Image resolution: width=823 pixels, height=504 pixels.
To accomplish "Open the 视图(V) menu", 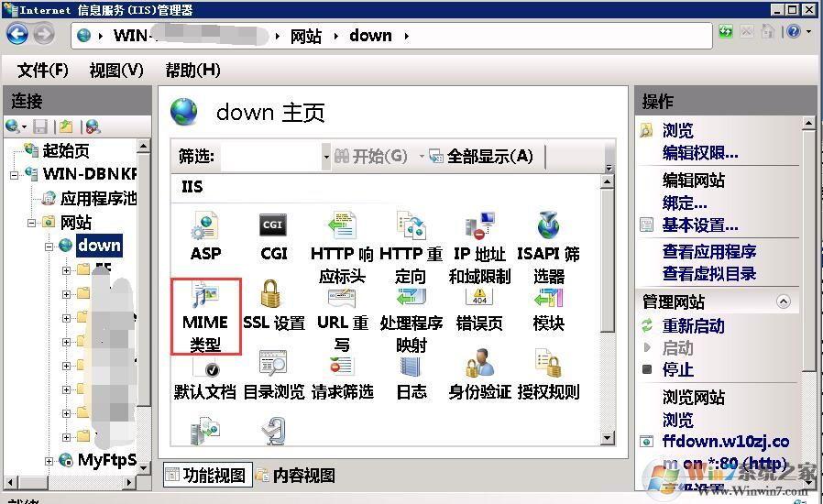I will 116,70.
